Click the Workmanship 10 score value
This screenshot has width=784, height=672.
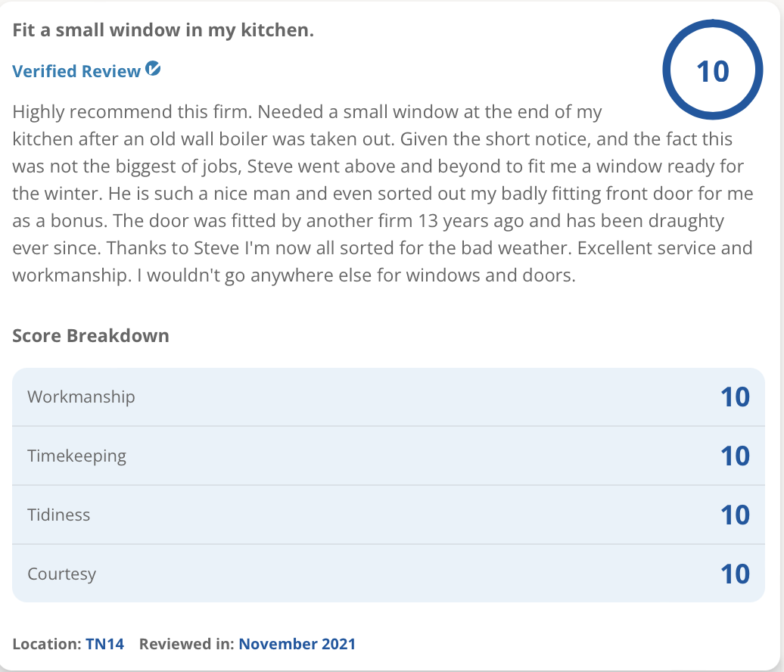[x=735, y=397]
